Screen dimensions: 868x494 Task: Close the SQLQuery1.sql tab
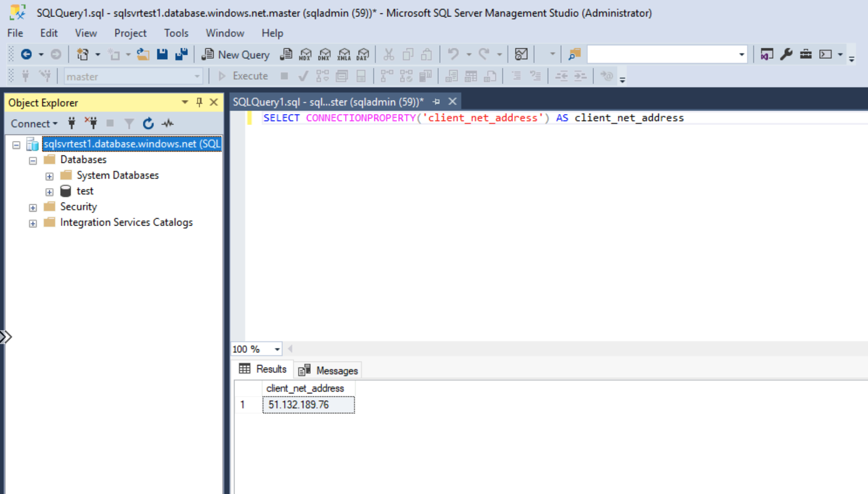tap(452, 102)
